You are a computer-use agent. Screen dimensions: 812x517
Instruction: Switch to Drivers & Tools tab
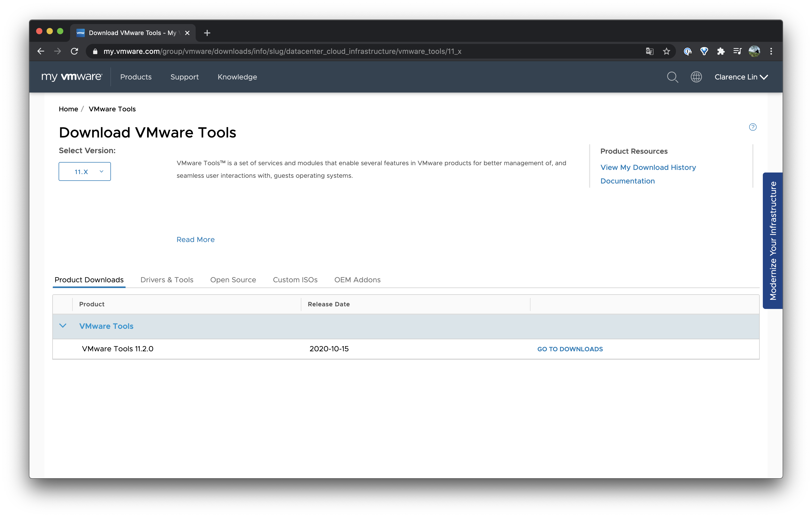167,280
